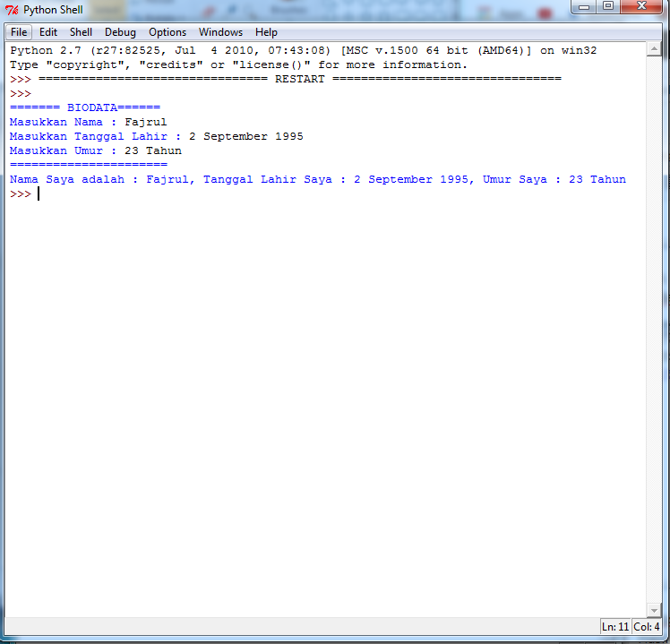Click the scrollbar down arrow

click(x=654, y=610)
